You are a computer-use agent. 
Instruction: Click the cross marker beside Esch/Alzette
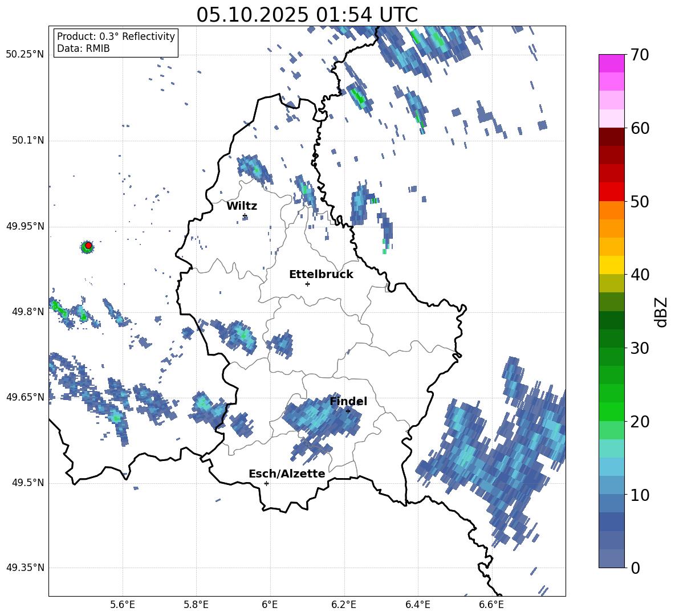tap(266, 483)
